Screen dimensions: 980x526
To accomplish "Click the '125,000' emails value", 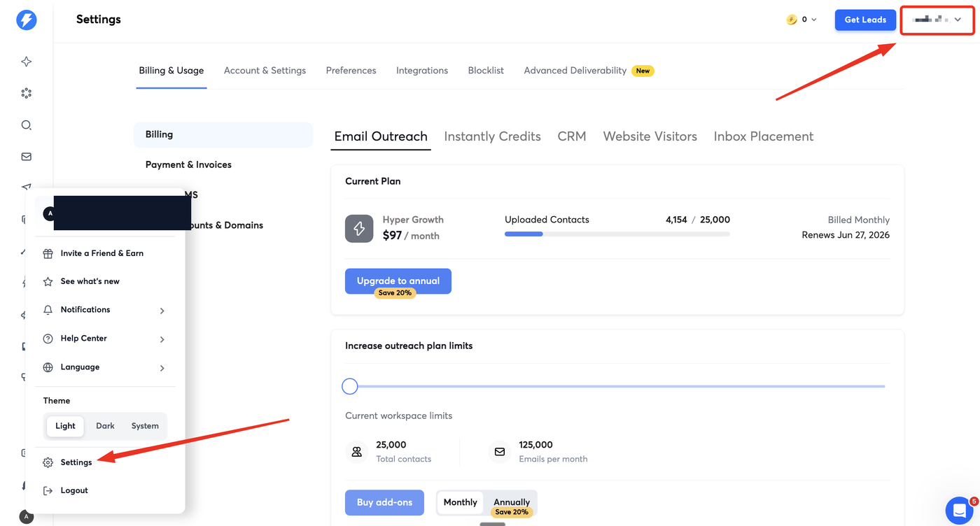I will point(535,445).
